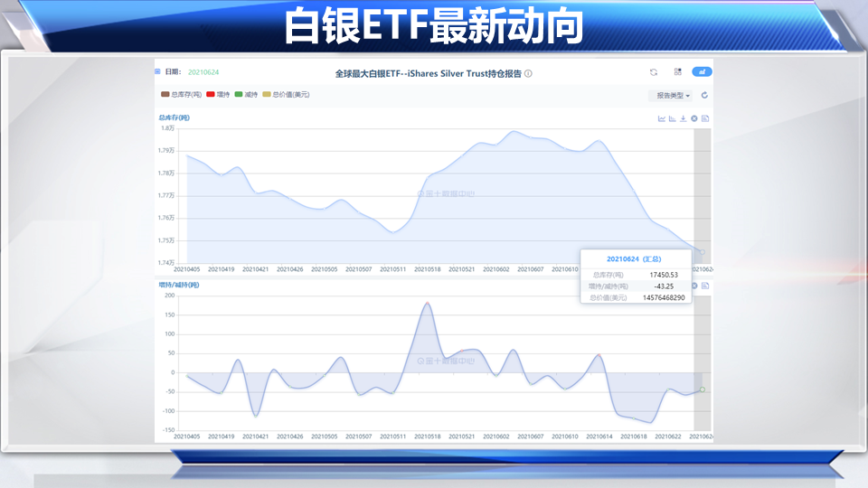Image resolution: width=868 pixels, height=488 pixels.
Task: Click the info icon after the report title
Action: pos(528,73)
